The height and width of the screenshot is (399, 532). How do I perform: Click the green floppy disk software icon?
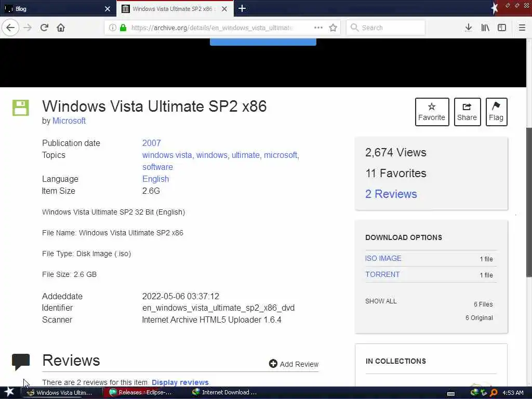coord(21,108)
